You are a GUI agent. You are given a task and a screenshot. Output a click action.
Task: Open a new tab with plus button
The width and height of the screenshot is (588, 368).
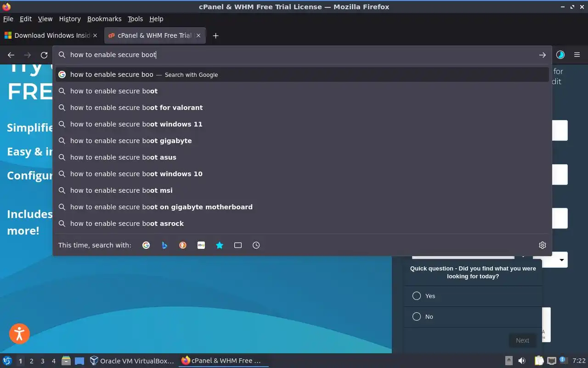215,35
